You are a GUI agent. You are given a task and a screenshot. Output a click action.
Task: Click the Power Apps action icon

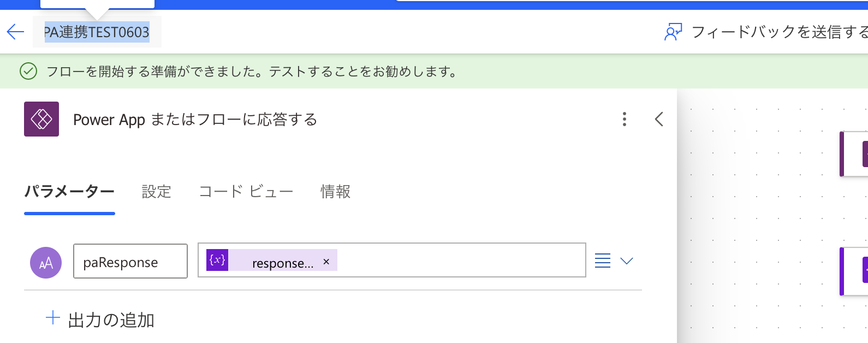pyautogui.click(x=41, y=119)
